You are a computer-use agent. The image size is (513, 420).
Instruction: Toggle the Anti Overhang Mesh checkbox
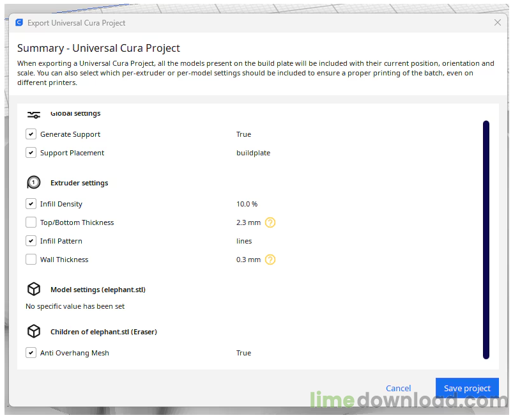pyautogui.click(x=31, y=353)
